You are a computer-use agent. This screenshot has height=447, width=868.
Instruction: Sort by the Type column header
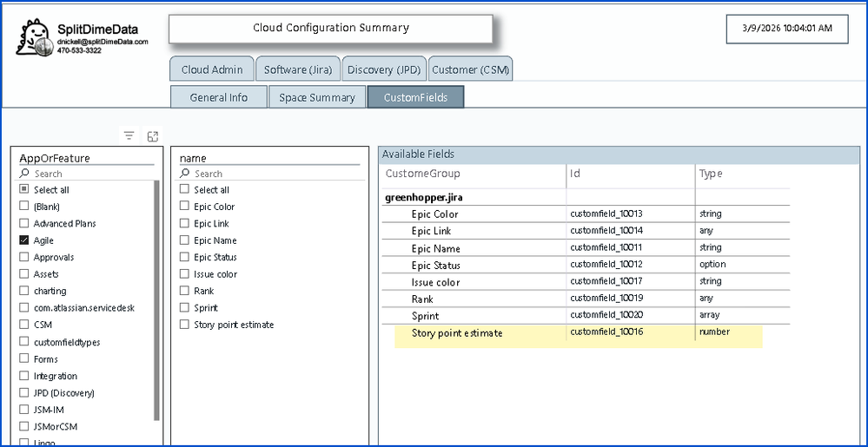tap(711, 174)
